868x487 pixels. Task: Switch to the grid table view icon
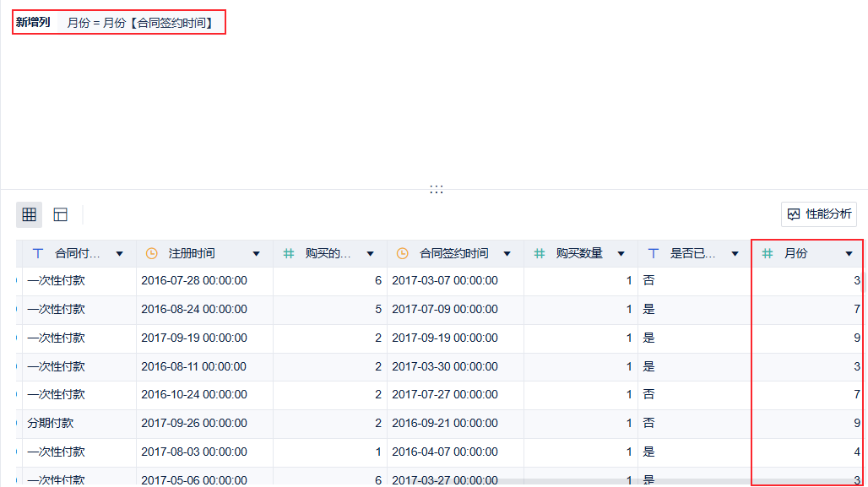click(30, 214)
